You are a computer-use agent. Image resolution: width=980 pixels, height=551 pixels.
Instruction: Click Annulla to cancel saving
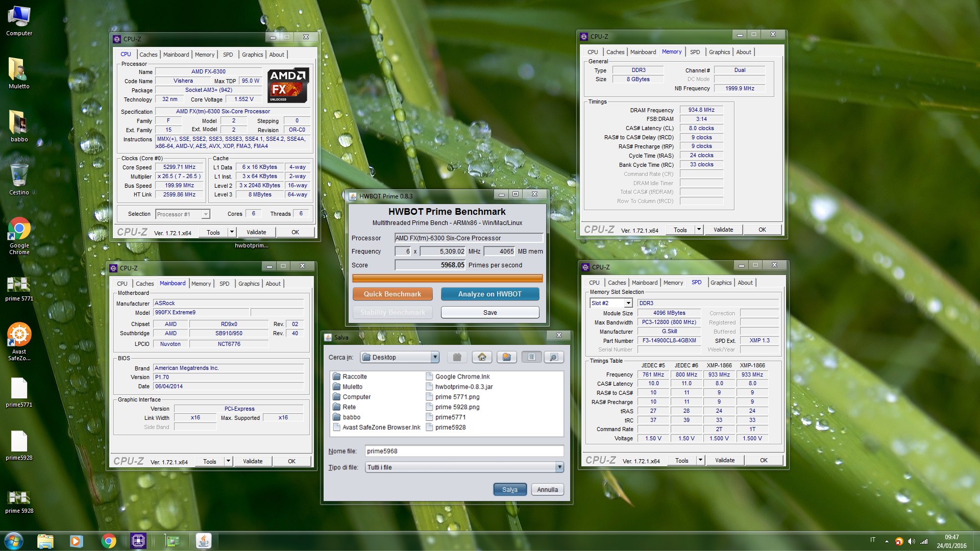tap(547, 489)
